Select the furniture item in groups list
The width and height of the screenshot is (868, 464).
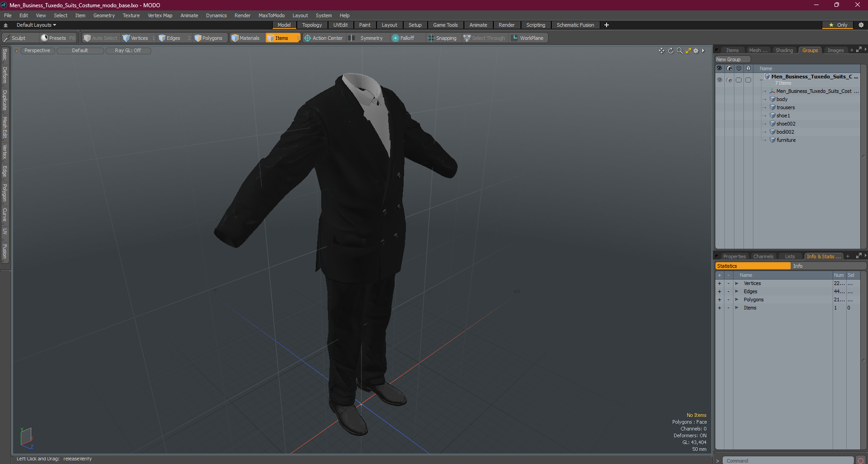coord(786,140)
